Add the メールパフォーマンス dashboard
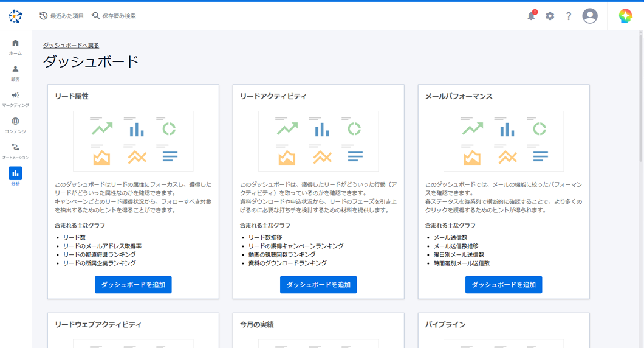The width and height of the screenshot is (644, 348). point(504,285)
